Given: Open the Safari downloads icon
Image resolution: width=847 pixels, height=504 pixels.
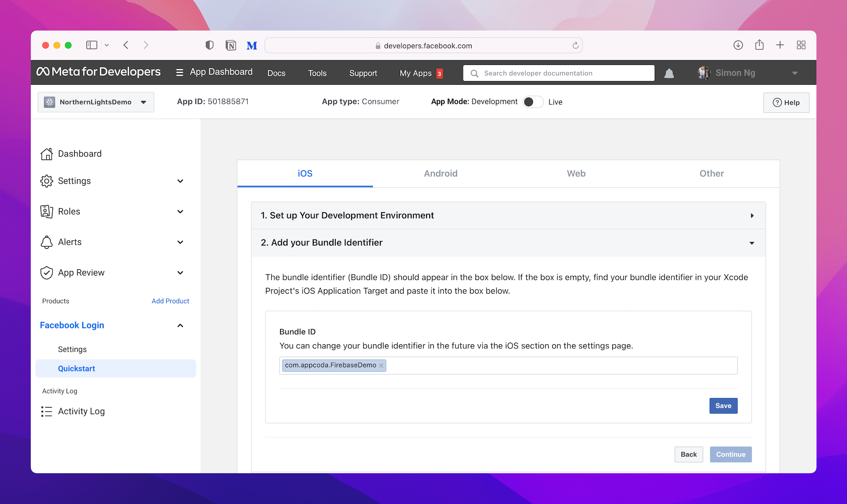Looking at the screenshot, I should (x=738, y=45).
